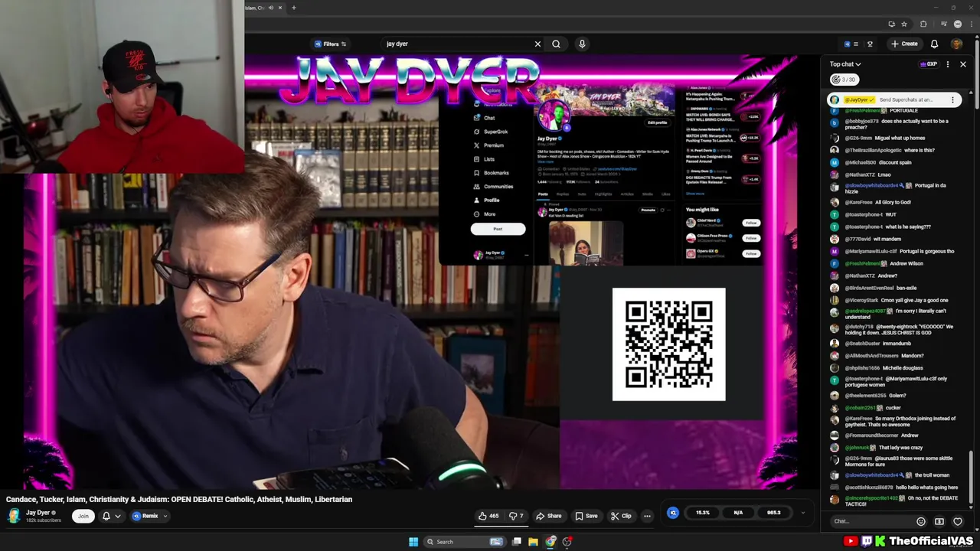Start voice search with the microphone
Viewport: 980px width, 551px height.
(582, 44)
